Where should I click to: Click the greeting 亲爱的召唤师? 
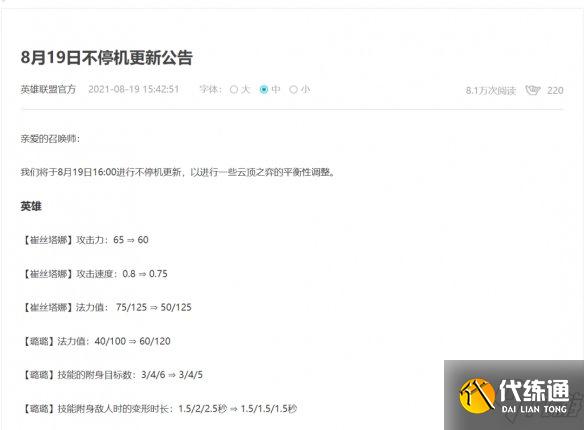pyautogui.click(x=50, y=138)
